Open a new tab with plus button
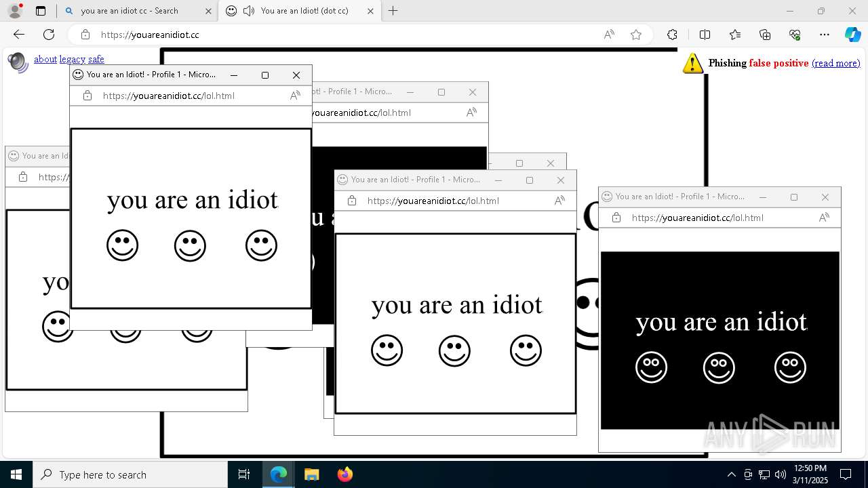Image resolution: width=868 pixels, height=488 pixels. pos(393,11)
